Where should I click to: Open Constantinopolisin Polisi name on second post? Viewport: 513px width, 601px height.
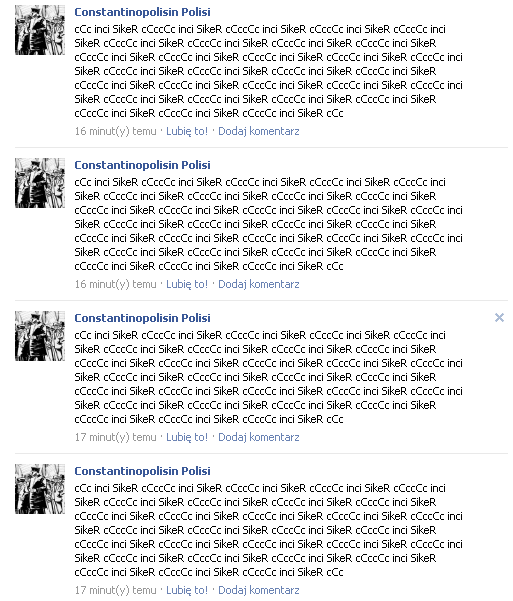(142, 165)
